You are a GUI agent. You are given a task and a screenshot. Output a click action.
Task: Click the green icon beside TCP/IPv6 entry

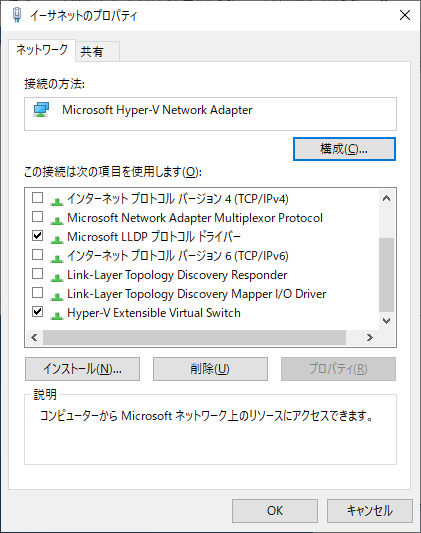tap(57, 258)
